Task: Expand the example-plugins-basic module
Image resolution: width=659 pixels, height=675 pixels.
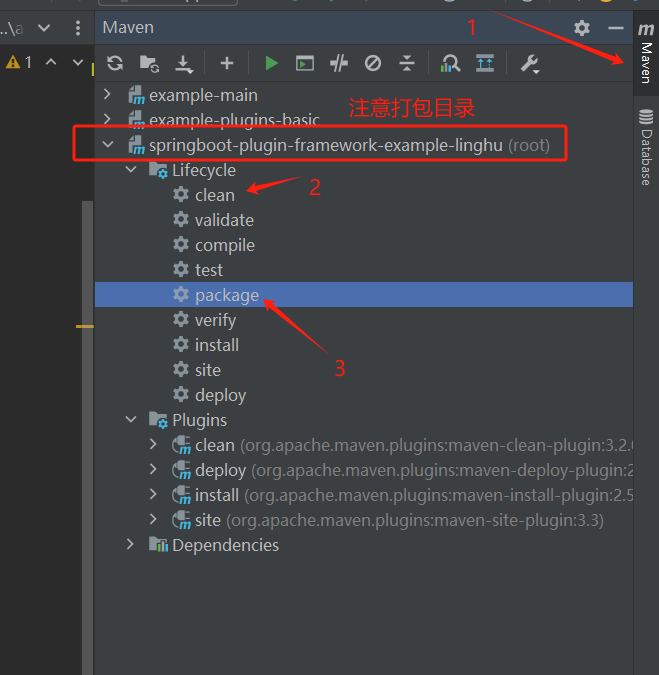Action: click(107, 118)
